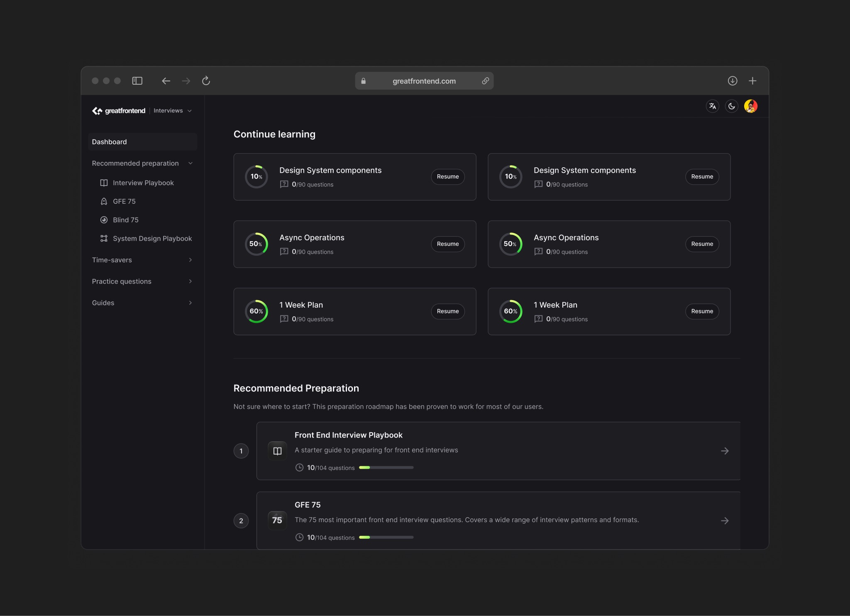
Task: Click the clock icon in Front End Interview Playbook card
Action: 299,467
